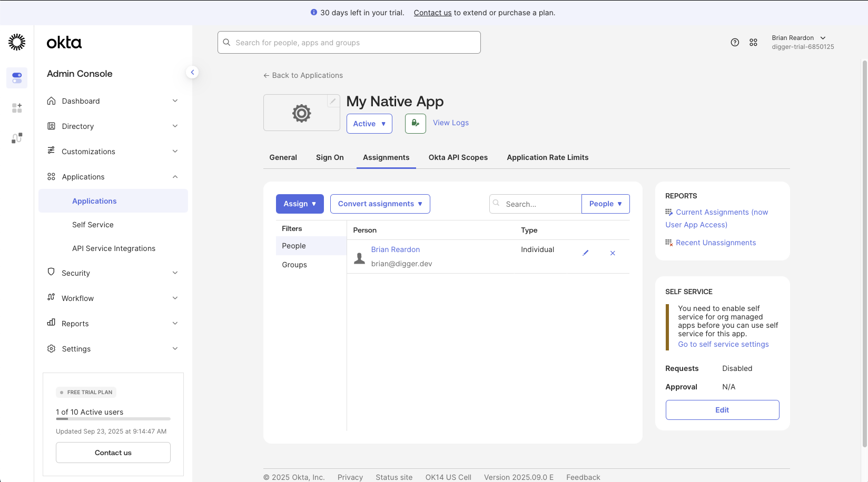Click the Okta sunburst logo icon
Image resolution: width=868 pixels, height=482 pixels.
pos(17,42)
